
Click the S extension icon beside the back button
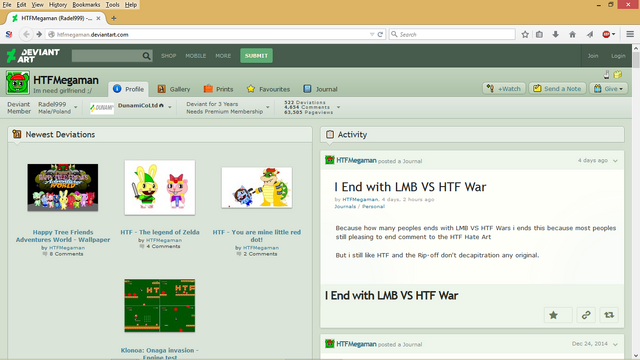click(x=9, y=35)
